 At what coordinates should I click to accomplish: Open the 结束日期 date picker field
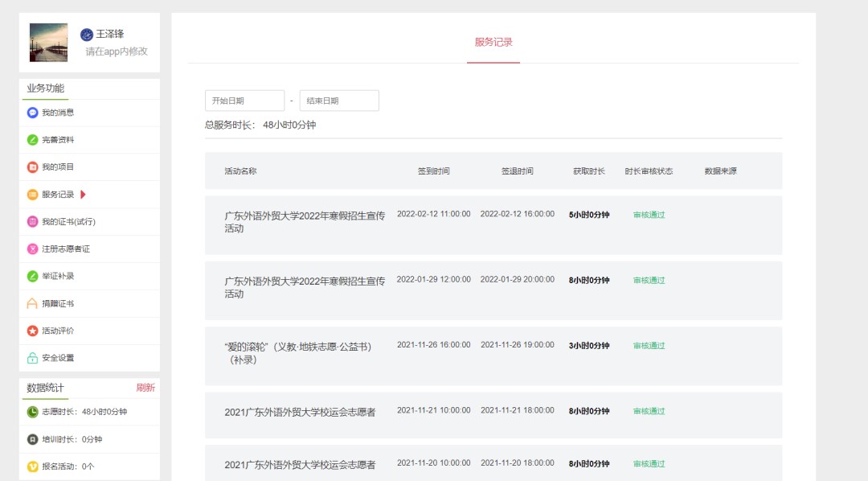click(338, 101)
